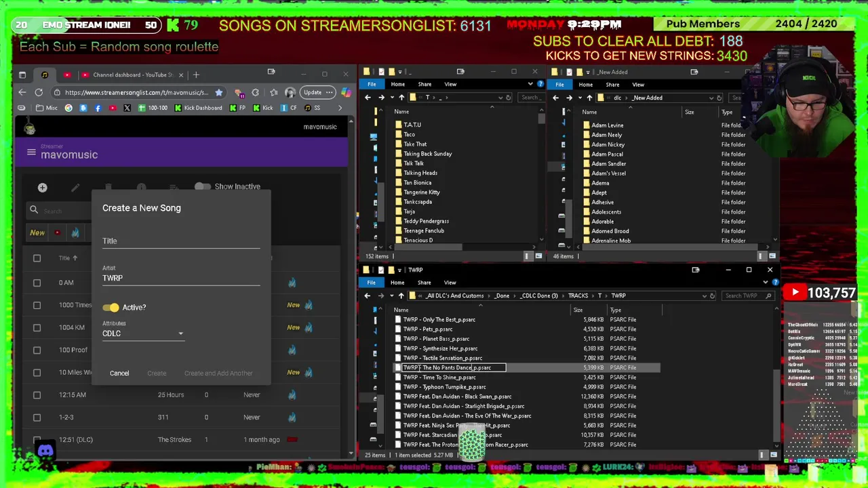The width and height of the screenshot is (868, 488).
Task: Tick the checkbox for 12:15 AM
Action: point(37,394)
